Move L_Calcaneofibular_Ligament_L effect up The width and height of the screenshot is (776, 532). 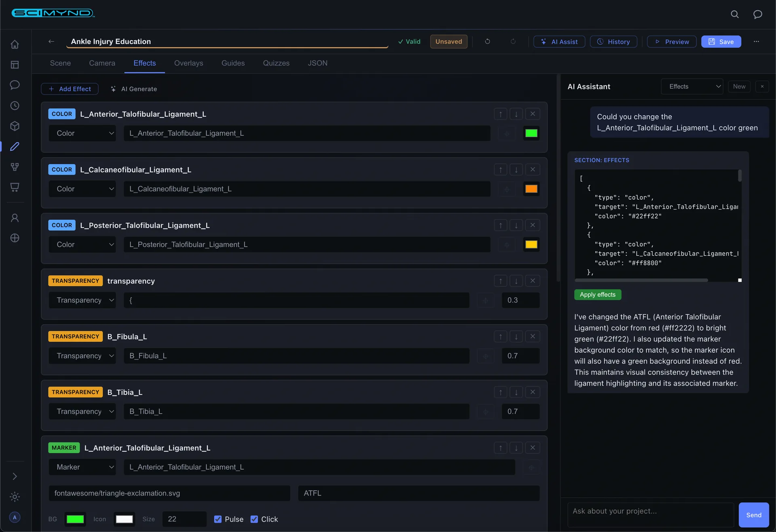pos(500,170)
